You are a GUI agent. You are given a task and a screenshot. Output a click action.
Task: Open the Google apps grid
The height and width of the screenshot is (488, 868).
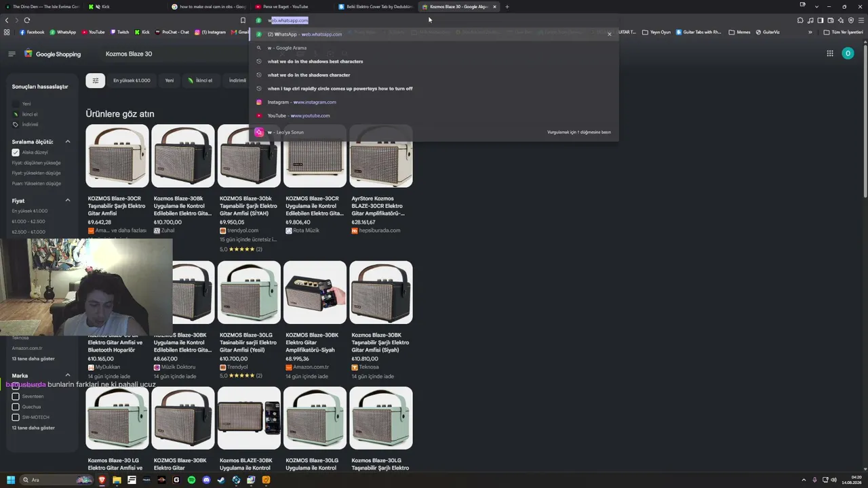(x=829, y=54)
